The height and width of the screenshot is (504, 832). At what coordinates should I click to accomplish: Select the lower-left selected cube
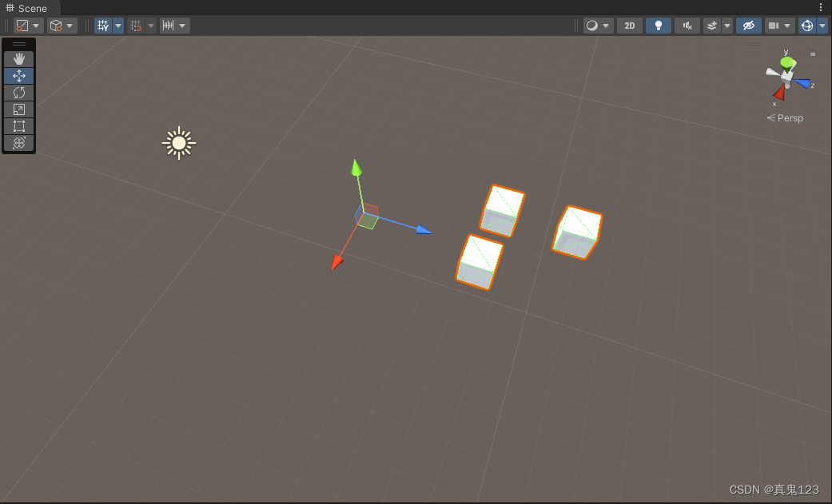tap(480, 262)
